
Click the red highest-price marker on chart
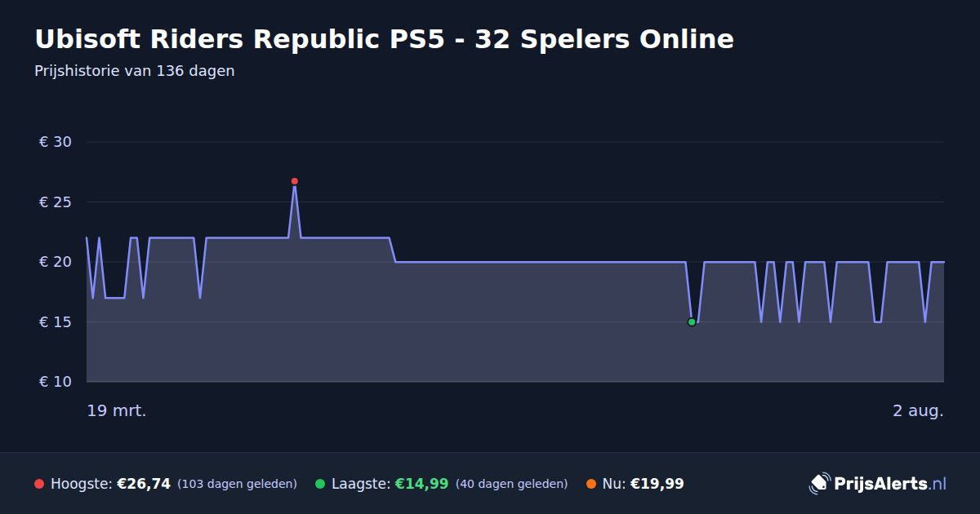click(x=295, y=181)
